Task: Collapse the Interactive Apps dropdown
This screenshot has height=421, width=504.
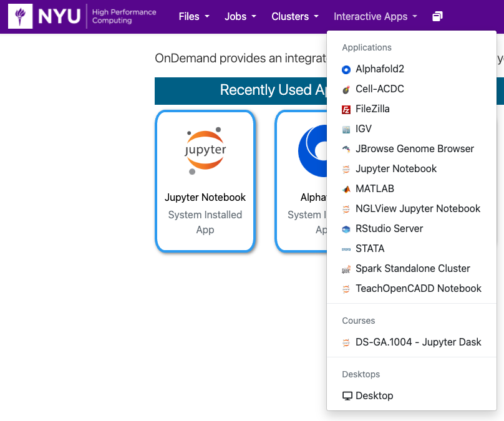Action: click(x=375, y=16)
